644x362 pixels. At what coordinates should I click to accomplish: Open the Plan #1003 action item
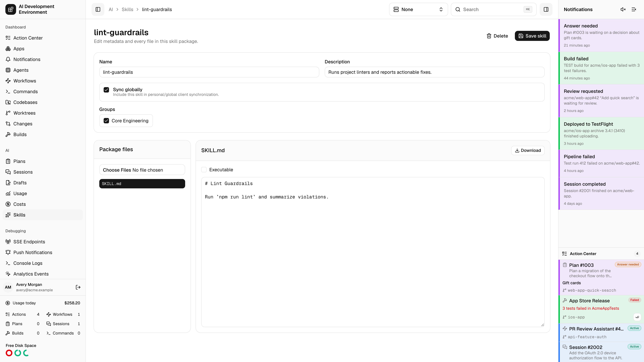601,277
